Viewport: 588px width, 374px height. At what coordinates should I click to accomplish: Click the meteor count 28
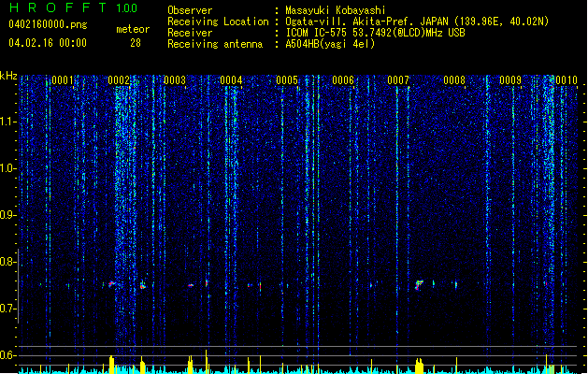tap(136, 43)
